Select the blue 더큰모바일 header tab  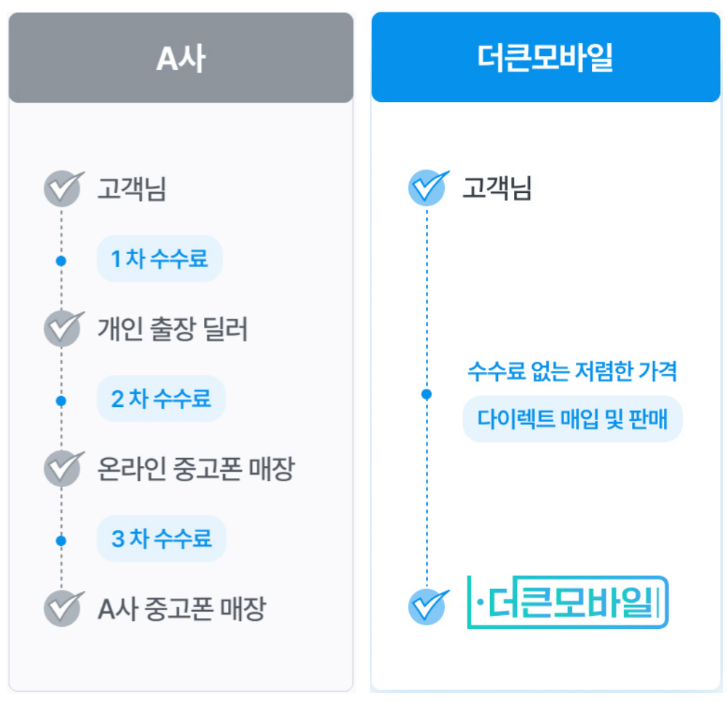[x=546, y=57]
